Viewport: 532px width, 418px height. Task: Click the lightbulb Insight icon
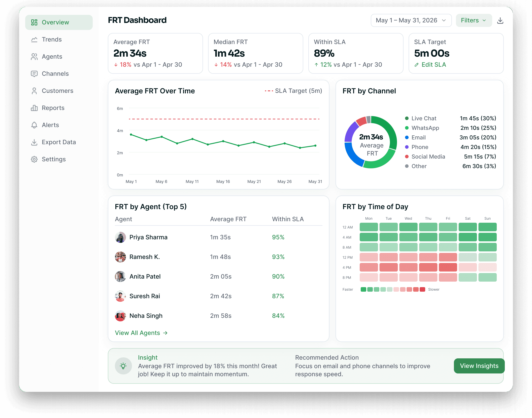(x=123, y=366)
